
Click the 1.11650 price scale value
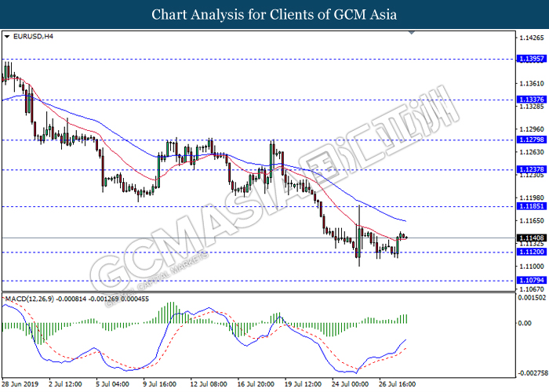pyautogui.click(x=532, y=220)
